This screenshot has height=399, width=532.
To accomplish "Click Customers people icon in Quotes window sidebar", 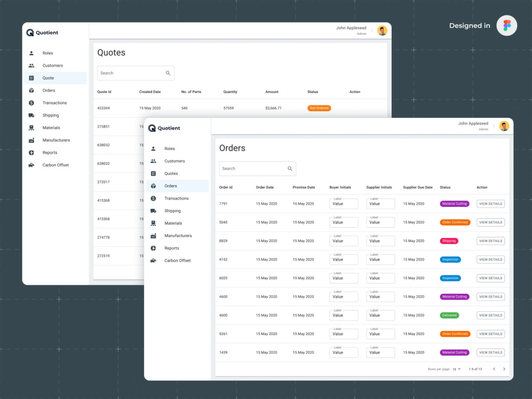I will (31, 65).
